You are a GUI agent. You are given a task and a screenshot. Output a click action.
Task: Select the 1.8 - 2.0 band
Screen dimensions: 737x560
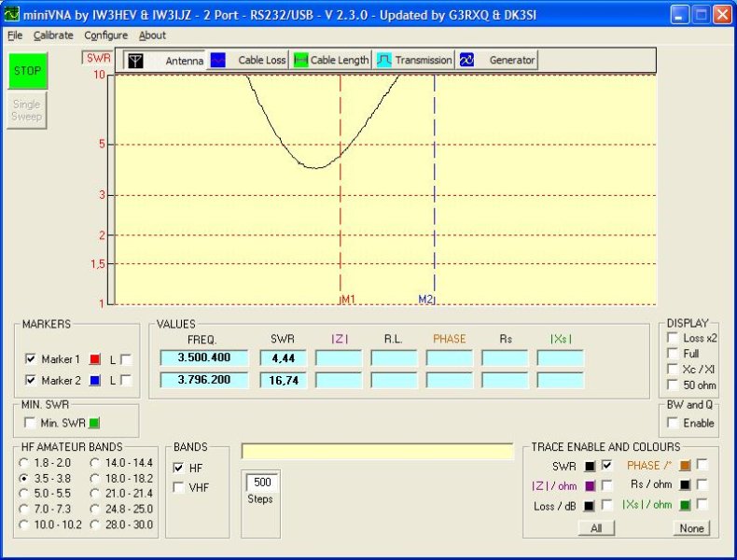(x=24, y=463)
